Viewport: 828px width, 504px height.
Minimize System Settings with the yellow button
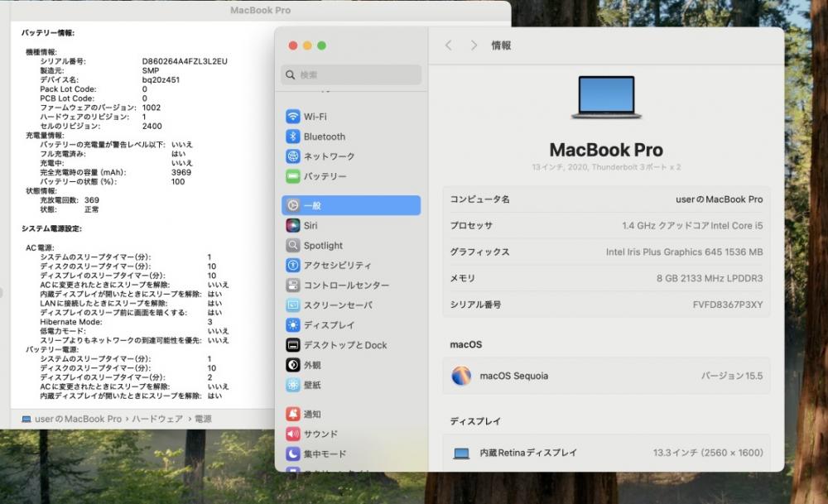tap(307, 46)
